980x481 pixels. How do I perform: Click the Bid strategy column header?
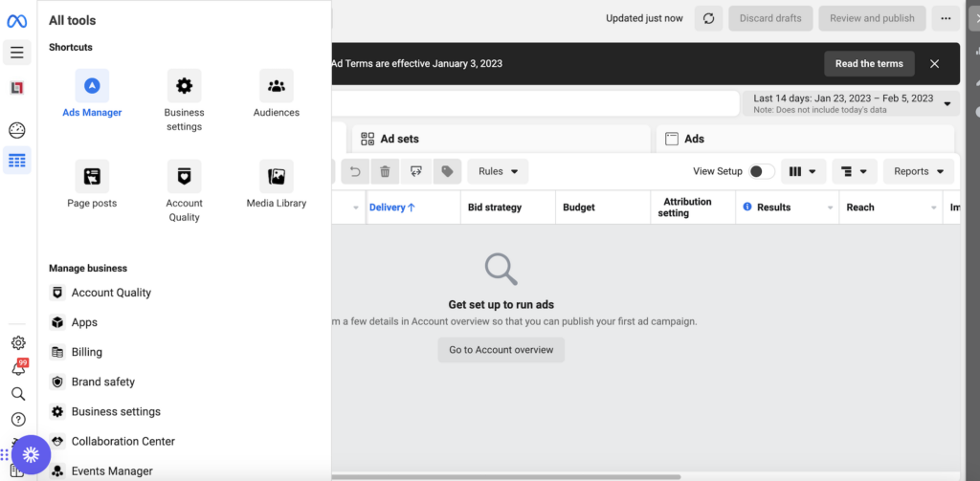(x=495, y=208)
